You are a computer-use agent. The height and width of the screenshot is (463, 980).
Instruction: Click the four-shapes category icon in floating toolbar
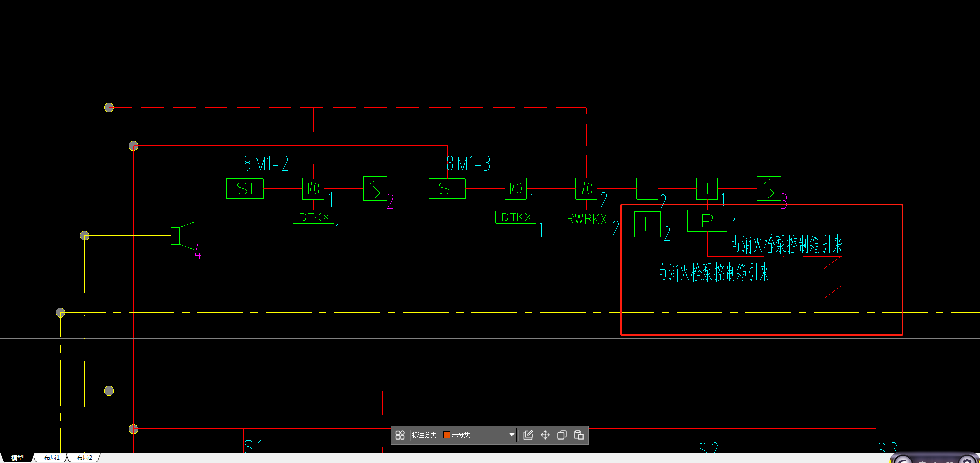(400, 435)
